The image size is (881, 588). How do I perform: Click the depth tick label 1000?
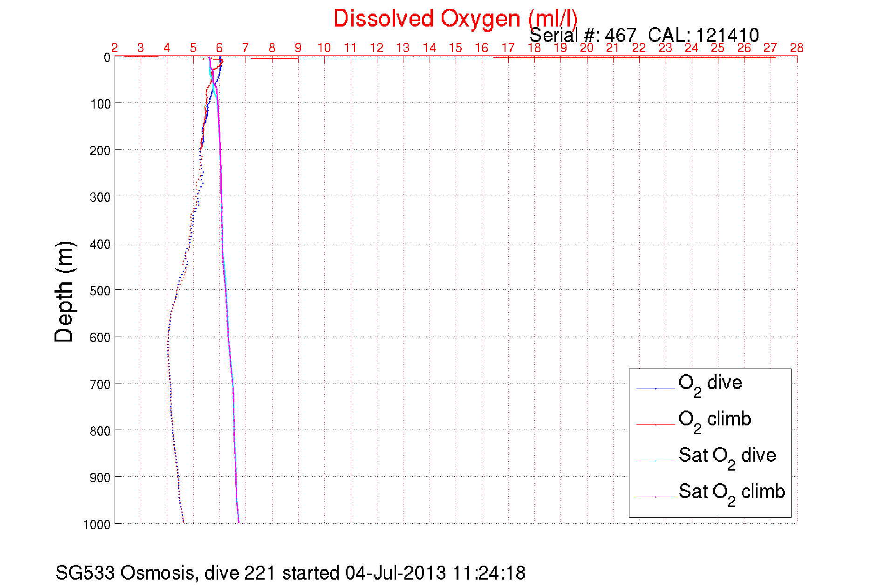click(x=97, y=525)
